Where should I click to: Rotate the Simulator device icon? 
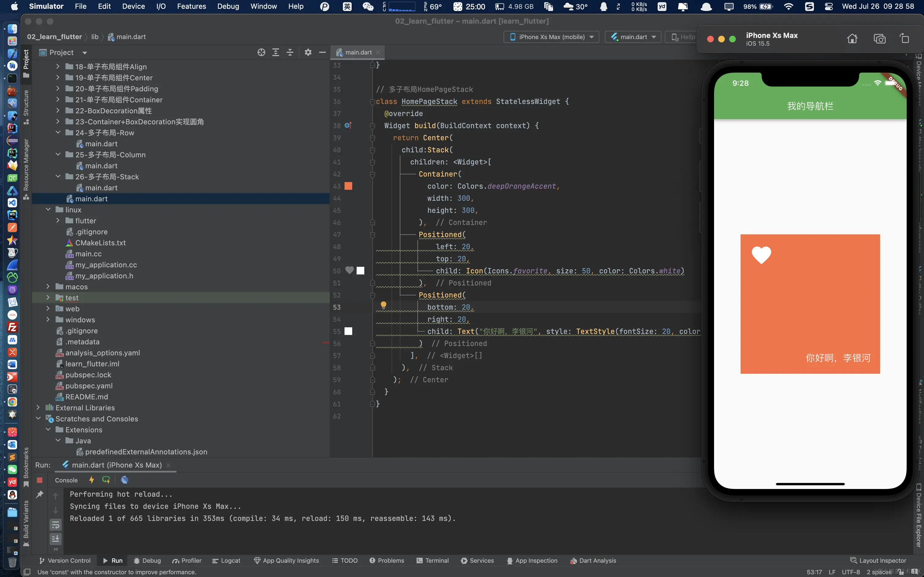[x=904, y=38]
